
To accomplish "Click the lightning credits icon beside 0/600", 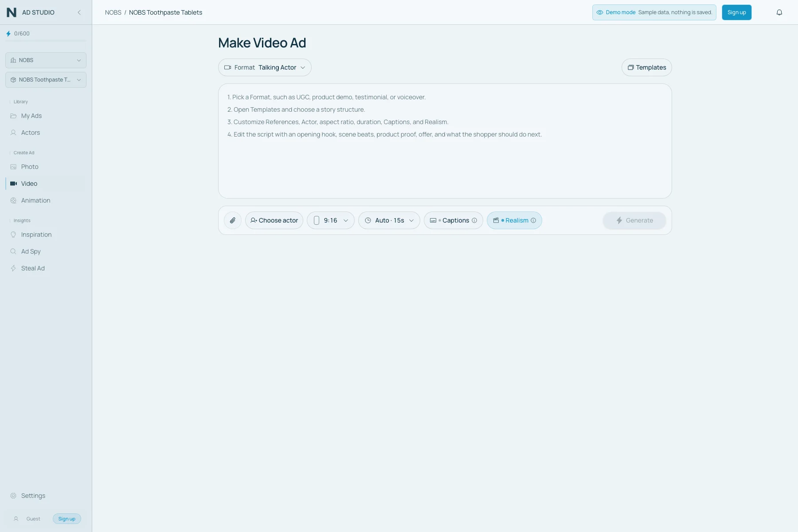I will pyautogui.click(x=8, y=34).
